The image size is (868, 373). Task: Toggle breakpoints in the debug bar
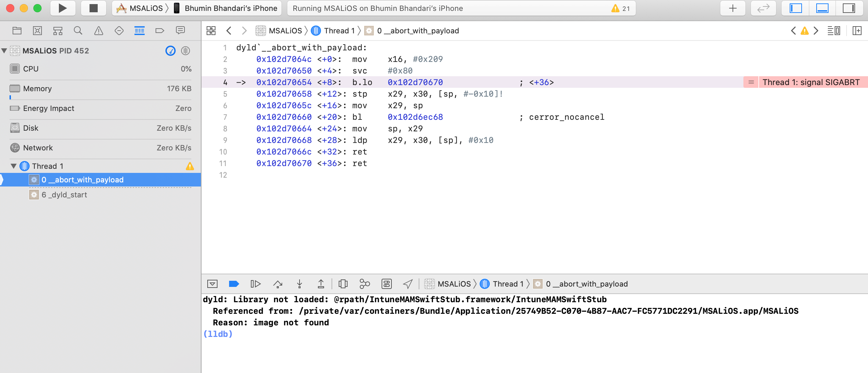(x=234, y=283)
